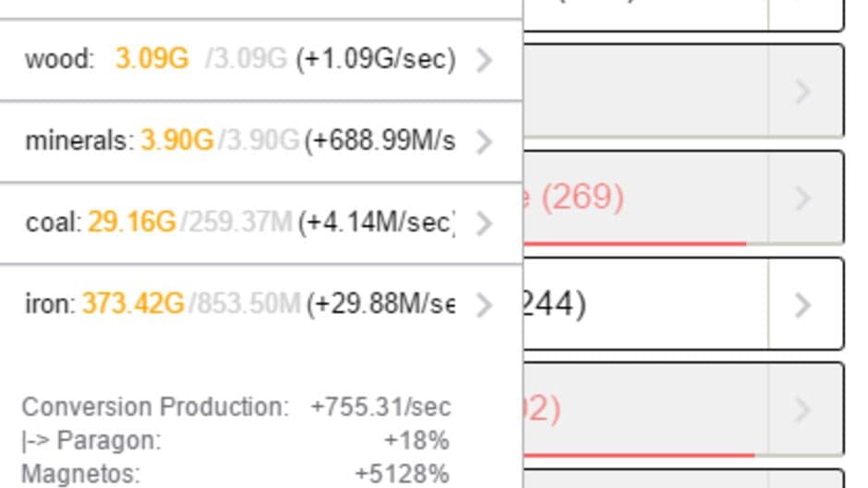Click the arrow on the (269) button
This screenshot has height=488, width=868.
pyautogui.click(x=802, y=197)
